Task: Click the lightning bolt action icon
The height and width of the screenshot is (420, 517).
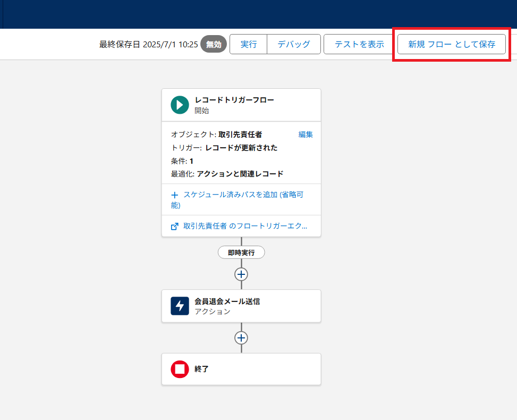Action: coord(180,306)
